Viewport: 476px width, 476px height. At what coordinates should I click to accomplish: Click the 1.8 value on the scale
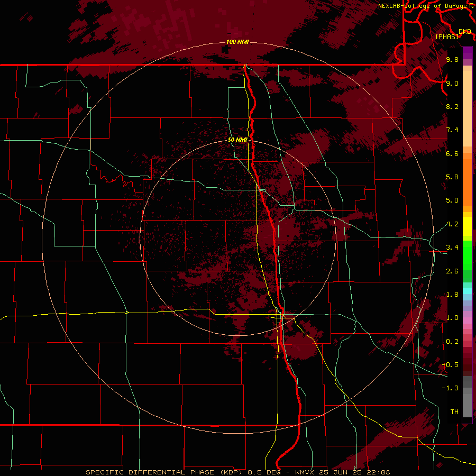tap(452, 295)
